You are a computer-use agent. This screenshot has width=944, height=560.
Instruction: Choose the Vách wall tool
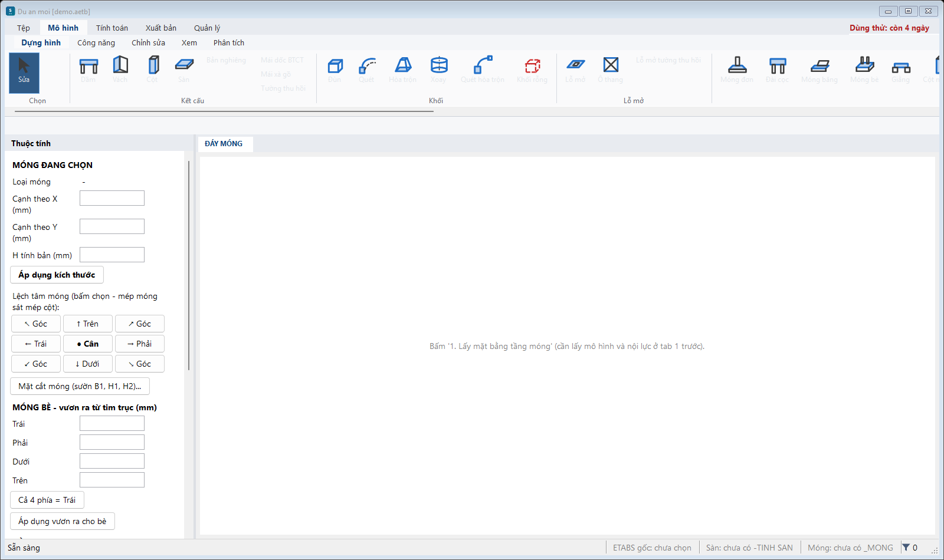pyautogui.click(x=120, y=70)
